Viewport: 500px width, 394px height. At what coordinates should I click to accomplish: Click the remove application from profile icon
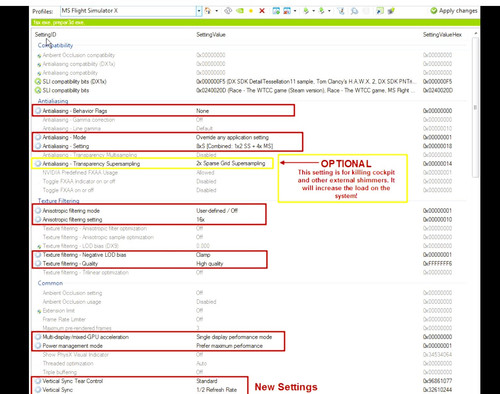tap(287, 11)
